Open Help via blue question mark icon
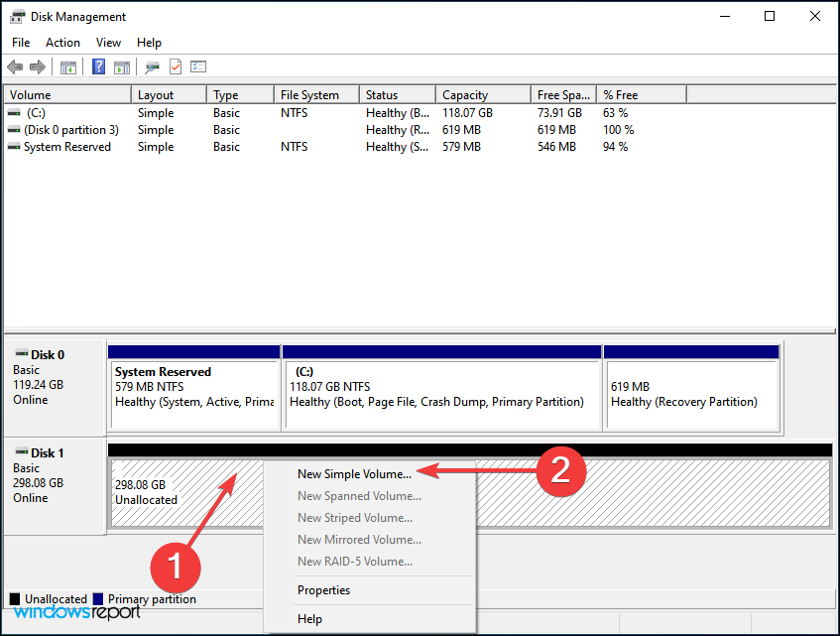Viewport: 840px width, 636px height. [x=99, y=66]
